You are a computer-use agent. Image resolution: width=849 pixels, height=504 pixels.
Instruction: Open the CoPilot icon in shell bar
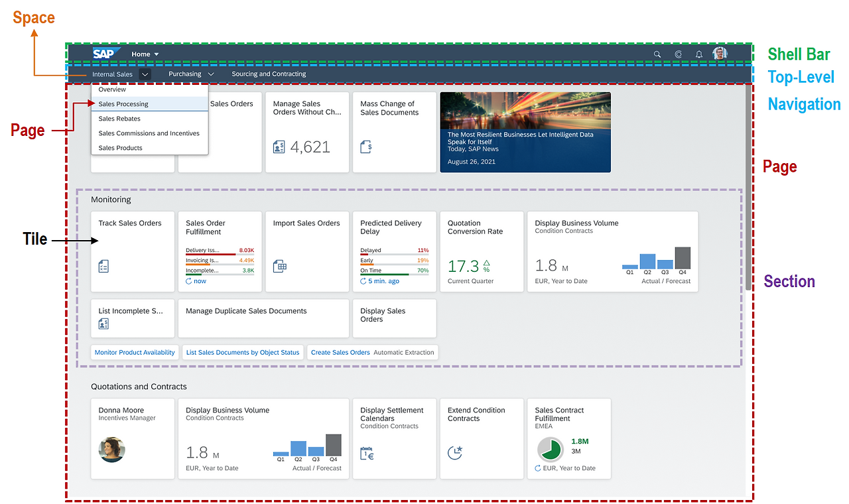678,54
